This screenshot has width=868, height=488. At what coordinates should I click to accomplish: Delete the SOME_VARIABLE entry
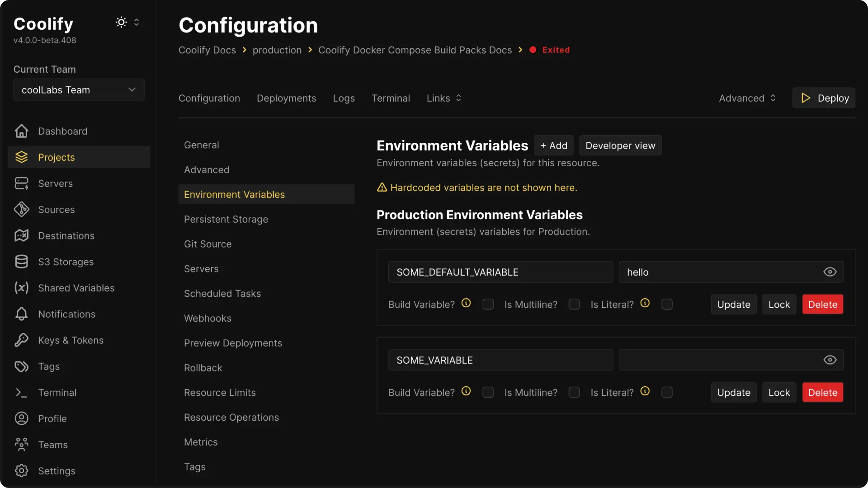pos(822,393)
